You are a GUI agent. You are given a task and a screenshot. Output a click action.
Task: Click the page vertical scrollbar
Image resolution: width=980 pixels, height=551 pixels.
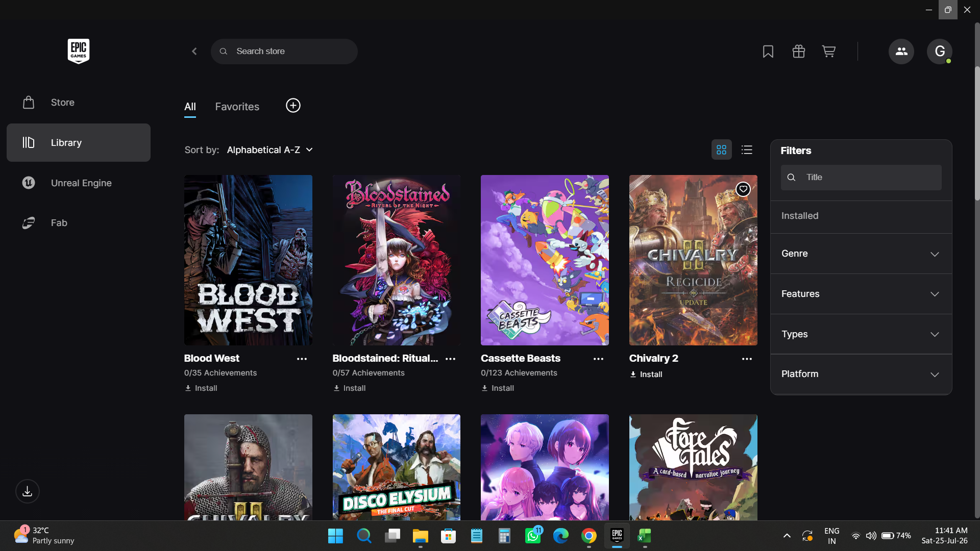click(977, 133)
